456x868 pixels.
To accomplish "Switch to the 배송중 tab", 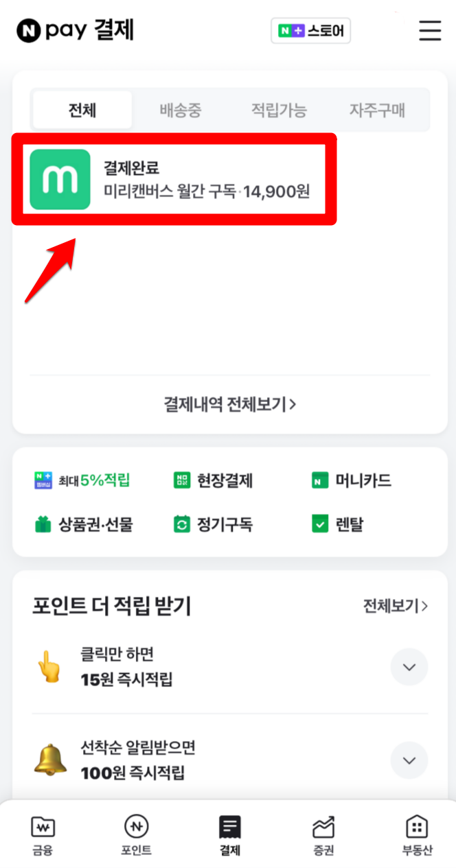I will (x=181, y=110).
